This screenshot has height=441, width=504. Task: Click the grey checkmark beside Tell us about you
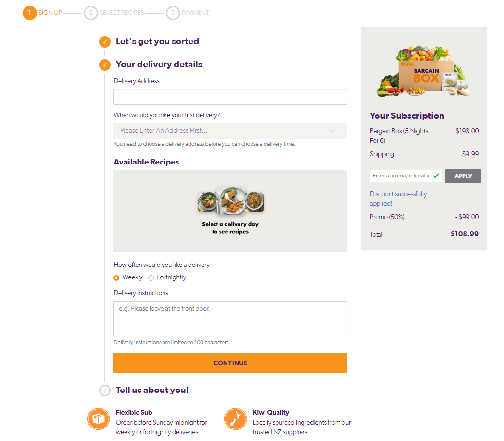tap(105, 390)
